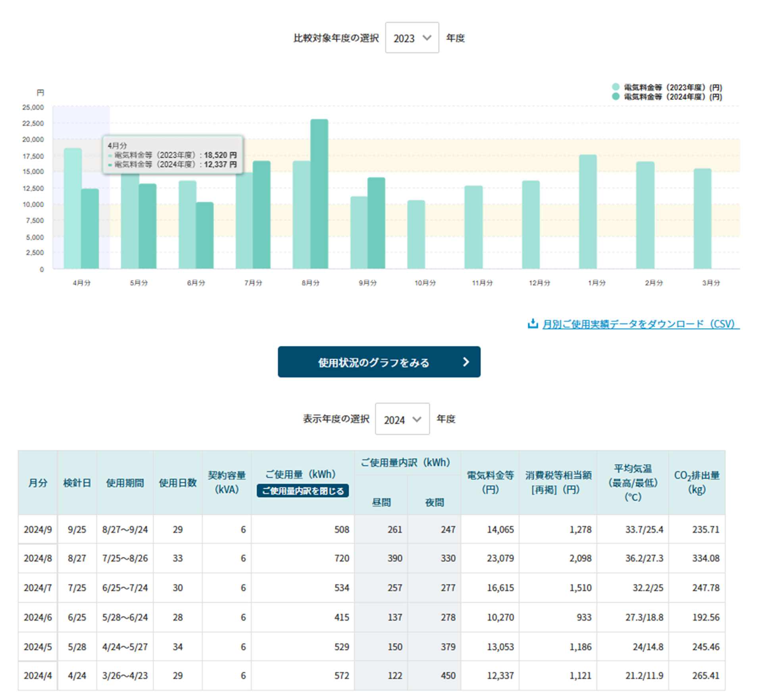The width and height of the screenshot is (762, 700).
Task: Click the 6月分 2023 bar
Action: coord(187,225)
